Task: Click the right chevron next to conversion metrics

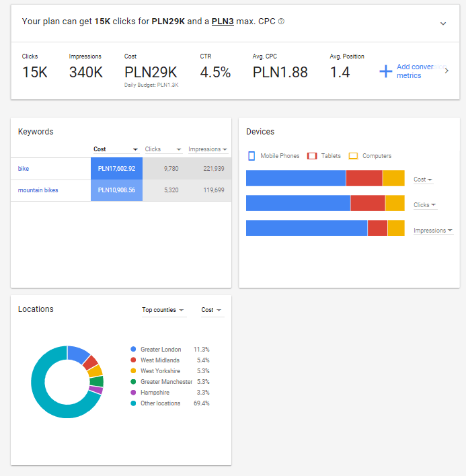Action: 446,71
